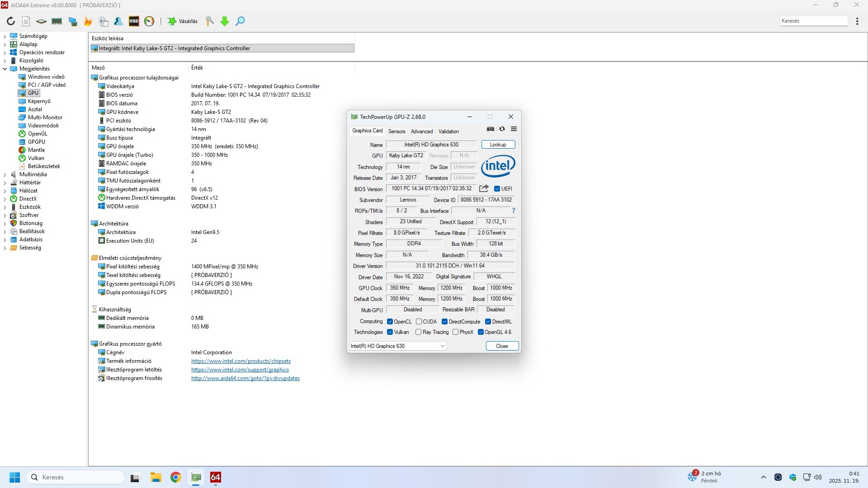Click the Lookup button
The height and width of the screenshot is (488, 868).
click(498, 145)
